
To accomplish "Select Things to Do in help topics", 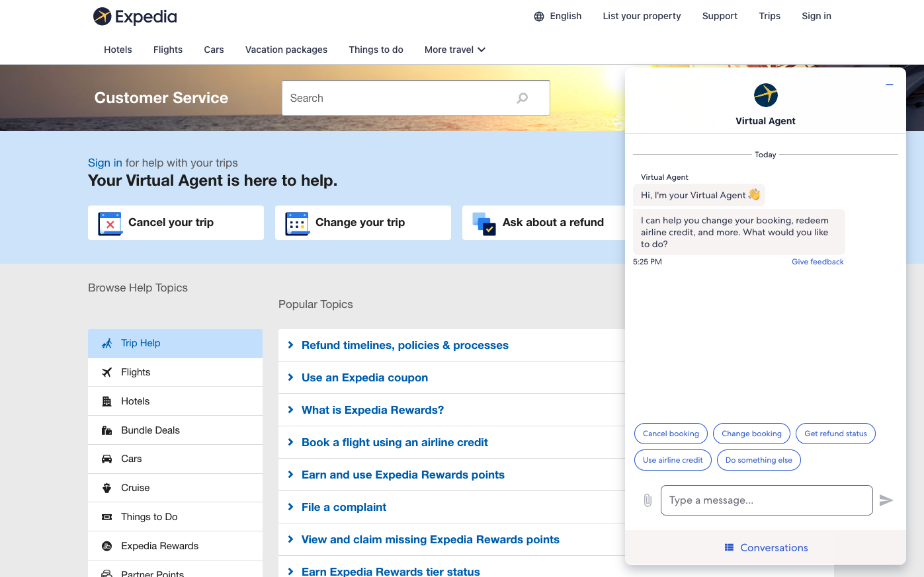I will (175, 517).
